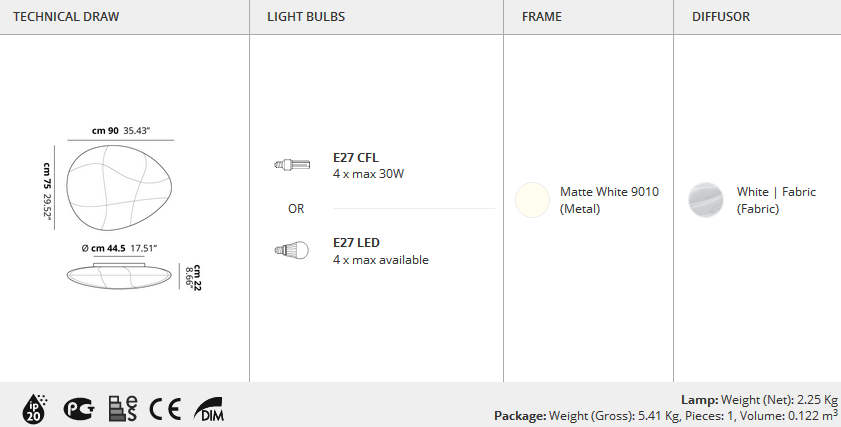Click the energy class label icon
Screen dimensions: 841x427
point(123,409)
